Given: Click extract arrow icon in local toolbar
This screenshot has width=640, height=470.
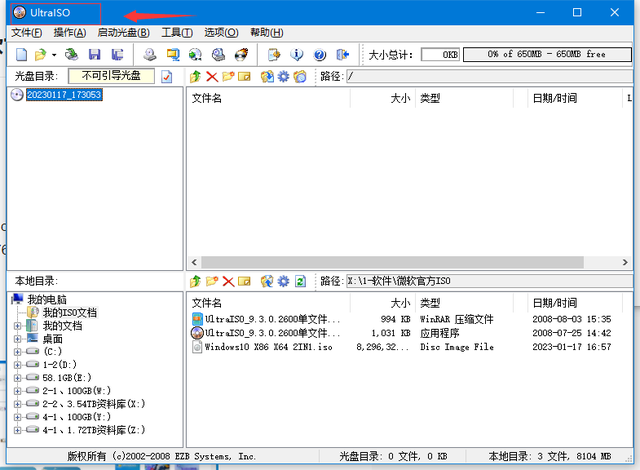Looking at the screenshot, I should [267, 281].
